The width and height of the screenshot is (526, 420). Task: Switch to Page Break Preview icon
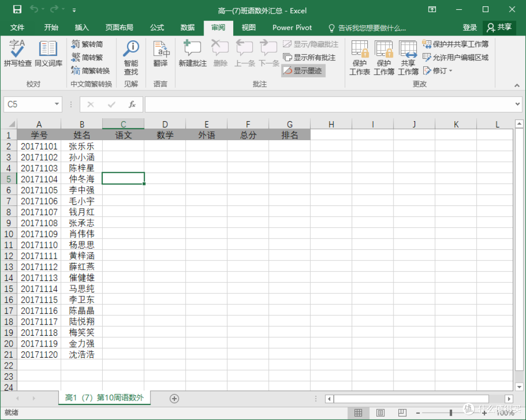click(x=402, y=413)
